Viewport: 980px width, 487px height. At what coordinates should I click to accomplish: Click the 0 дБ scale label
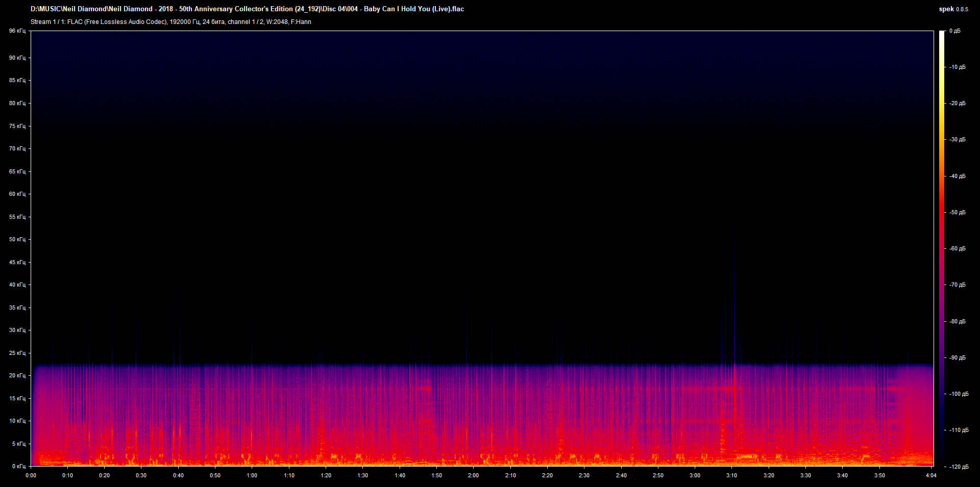pos(955,31)
